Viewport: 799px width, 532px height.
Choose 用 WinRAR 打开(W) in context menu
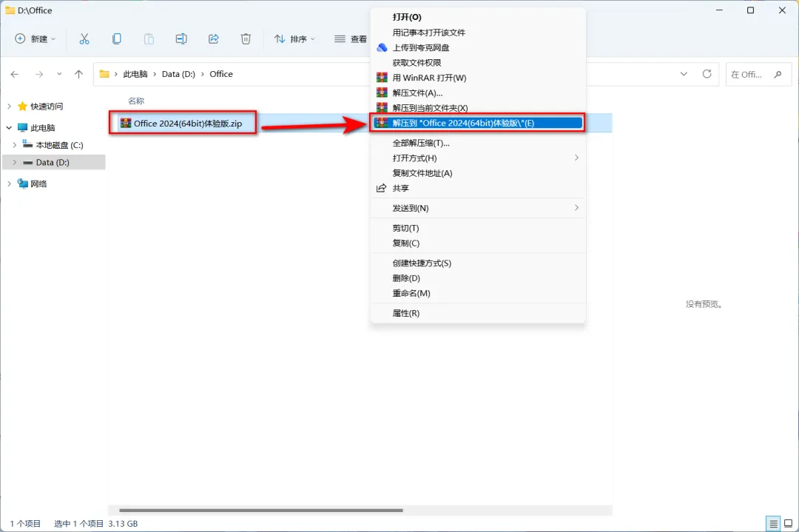(x=479, y=78)
